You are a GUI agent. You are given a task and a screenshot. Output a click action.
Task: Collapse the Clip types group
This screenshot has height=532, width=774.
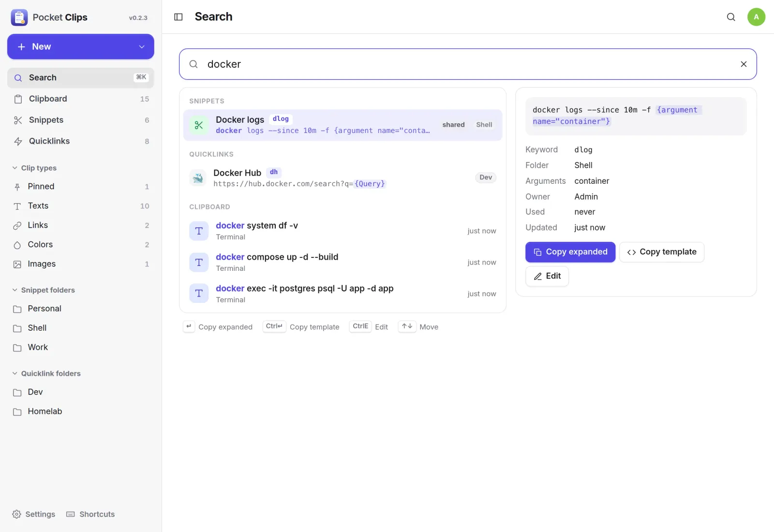pos(34,168)
